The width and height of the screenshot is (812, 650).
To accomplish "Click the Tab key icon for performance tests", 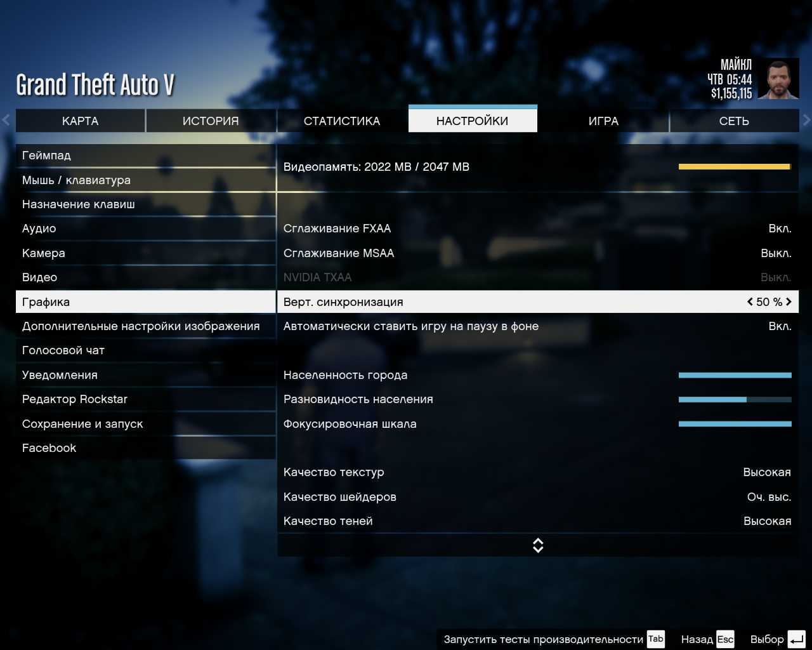I will point(655,639).
